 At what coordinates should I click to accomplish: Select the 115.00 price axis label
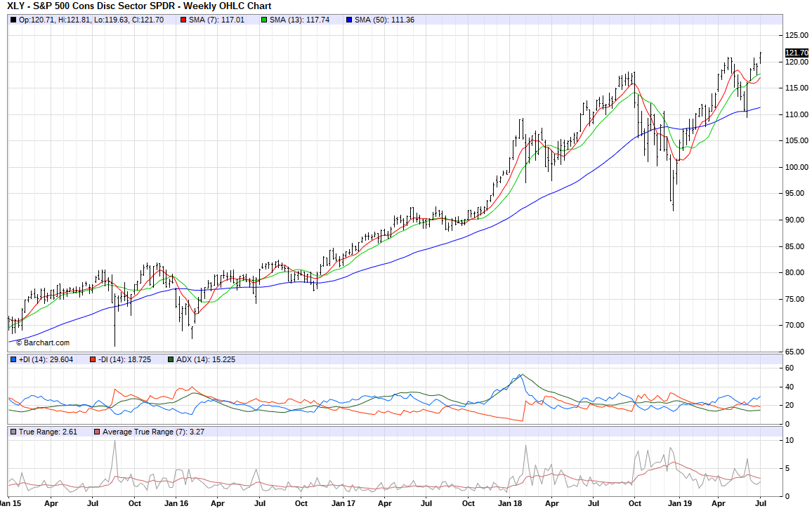tap(797, 88)
